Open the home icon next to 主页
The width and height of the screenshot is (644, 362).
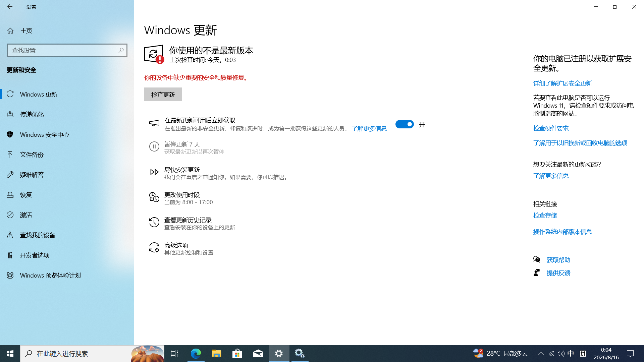pyautogui.click(x=10, y=31)
